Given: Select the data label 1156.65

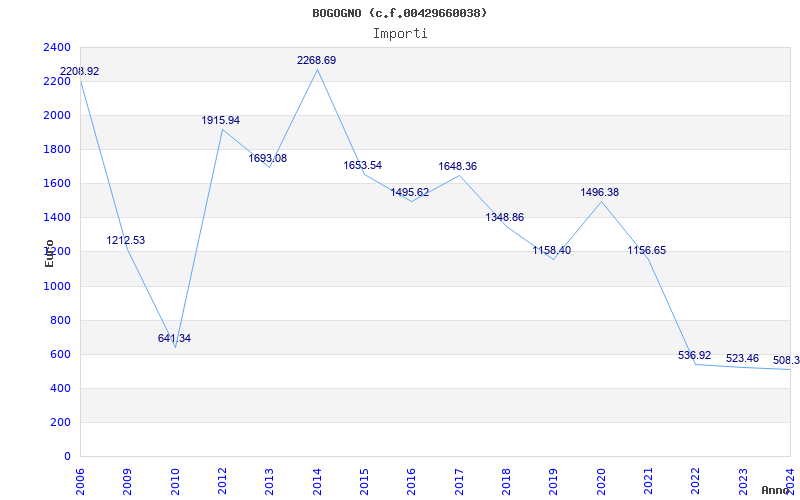Looking at the screenshot, I should click(x=646, y=251).
